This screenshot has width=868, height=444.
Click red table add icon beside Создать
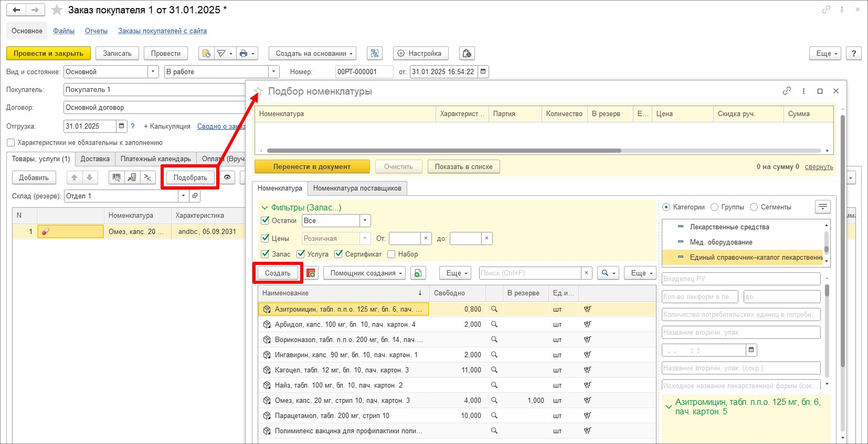pyautogui.click(x=310, y=273)
